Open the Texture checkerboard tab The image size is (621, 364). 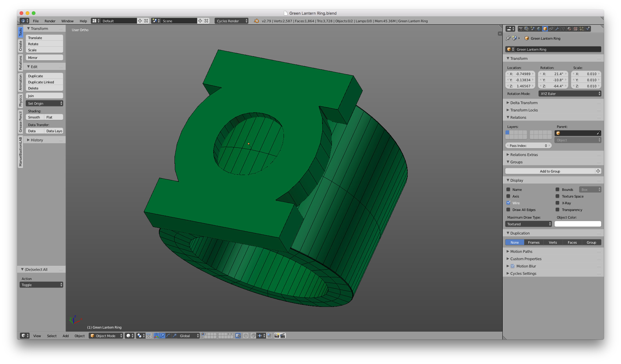575,29
